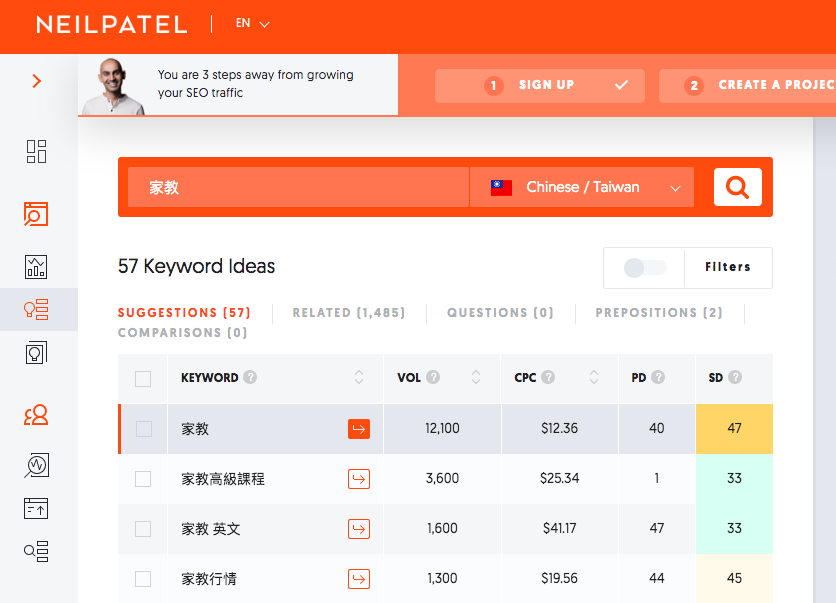Open the people/competitors icon in sidebar
836x603 pixels.
(x=36, y=415)
